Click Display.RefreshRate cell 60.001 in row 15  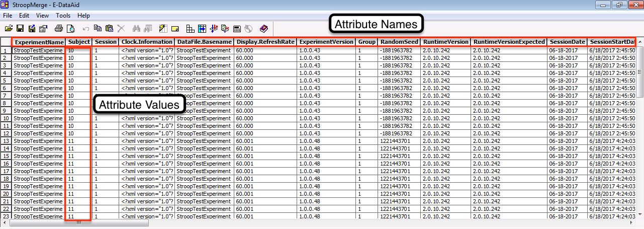(x=265, y=156)
